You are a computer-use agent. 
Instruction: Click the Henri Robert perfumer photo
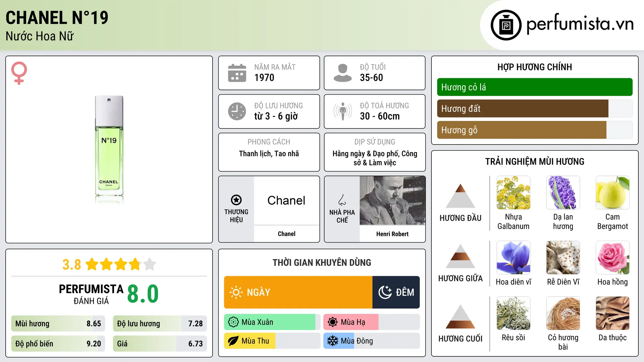392,200
